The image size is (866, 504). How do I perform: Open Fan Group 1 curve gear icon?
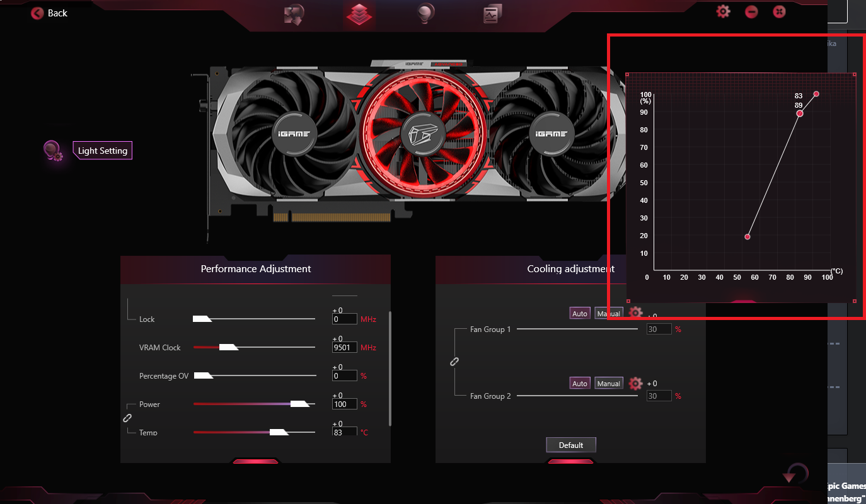pos(635,312)
